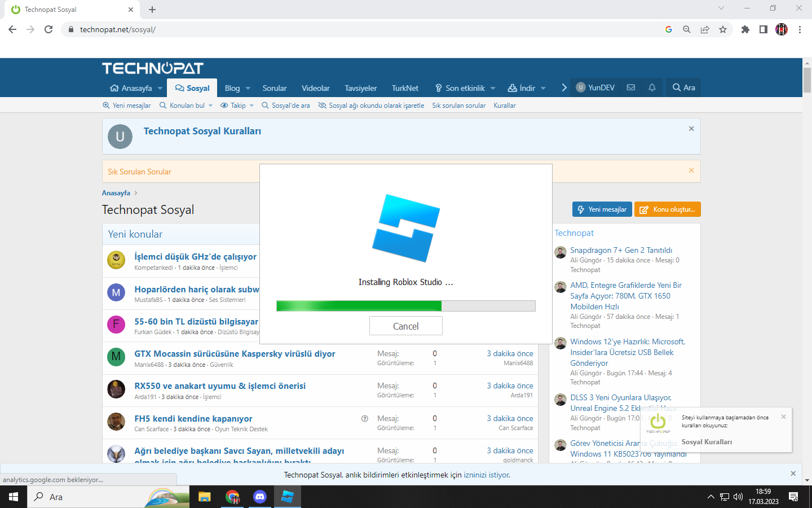This screenshot has height=508, width=812.
Task: Click Sosyal ağı okundu olarak işaretle
Action: 371,106
